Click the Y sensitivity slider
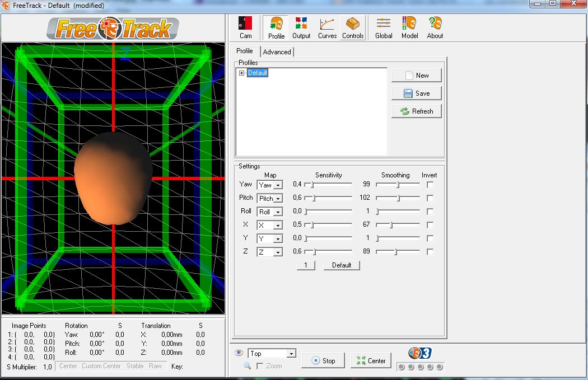588x380 pixels. tap(328, 238)
